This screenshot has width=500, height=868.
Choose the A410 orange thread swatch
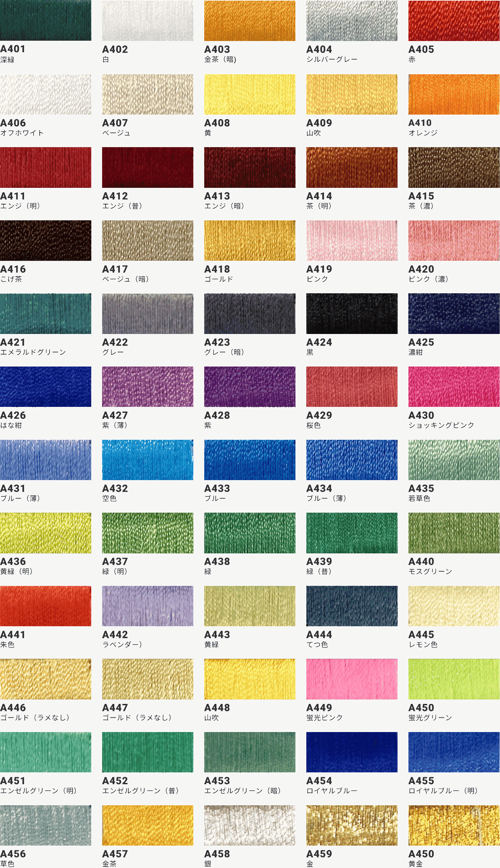(454, 94)
